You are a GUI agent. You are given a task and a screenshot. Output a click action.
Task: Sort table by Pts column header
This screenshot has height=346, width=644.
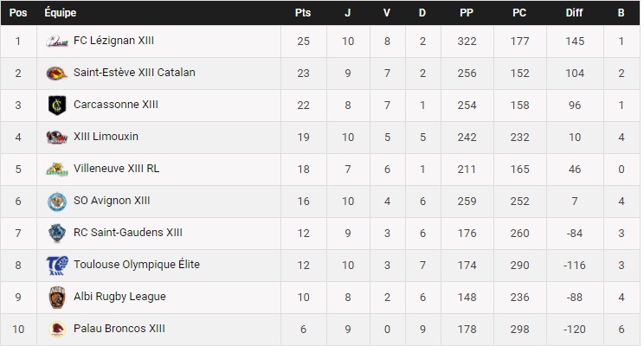[x=302, y=12]
